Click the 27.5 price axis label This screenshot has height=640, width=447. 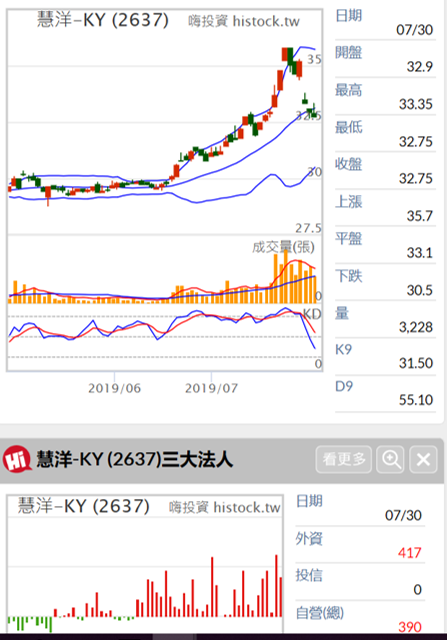pyautogui.click(x=308, y=228)
